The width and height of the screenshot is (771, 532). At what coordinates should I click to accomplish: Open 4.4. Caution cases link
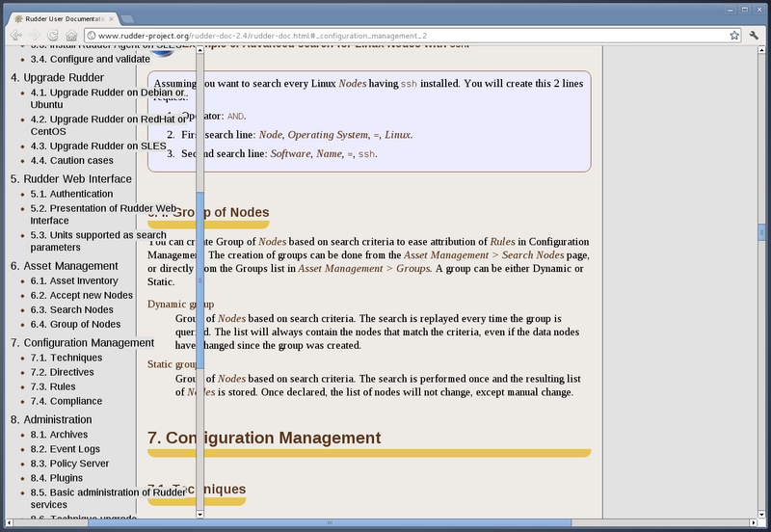(x=71, y=160)
